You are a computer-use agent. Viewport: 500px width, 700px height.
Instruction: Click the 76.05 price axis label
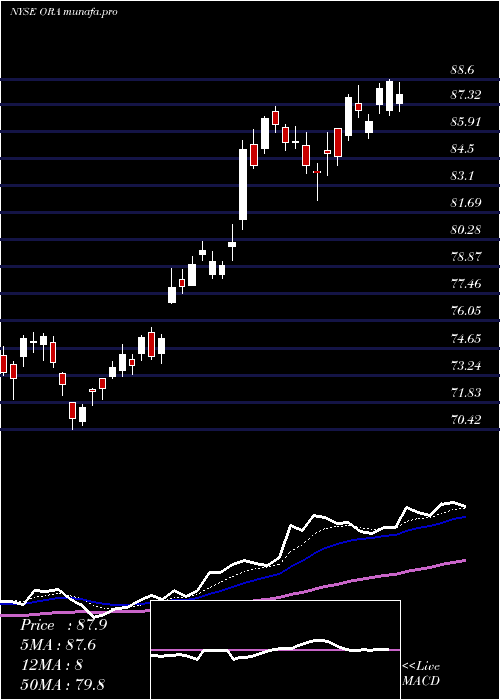[x=466, y=311]
